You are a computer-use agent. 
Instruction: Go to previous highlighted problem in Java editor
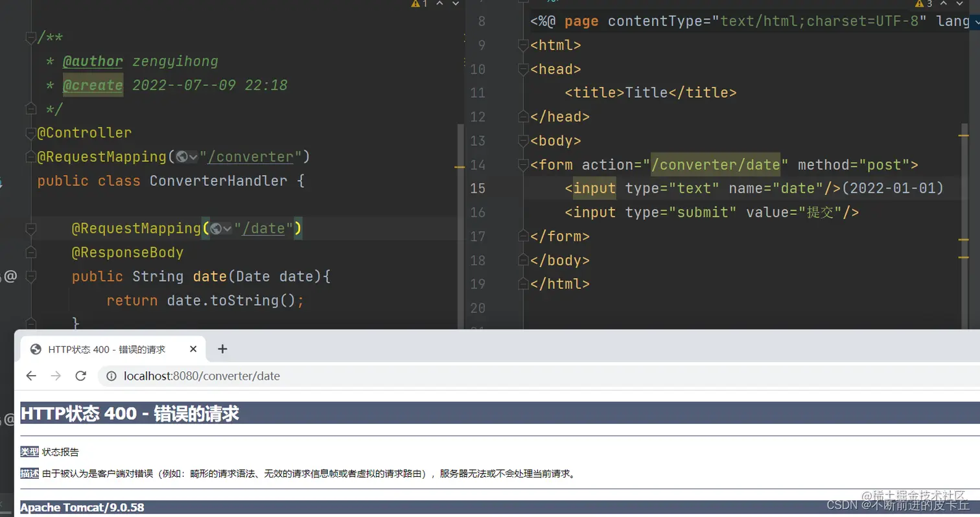point(439,4)
